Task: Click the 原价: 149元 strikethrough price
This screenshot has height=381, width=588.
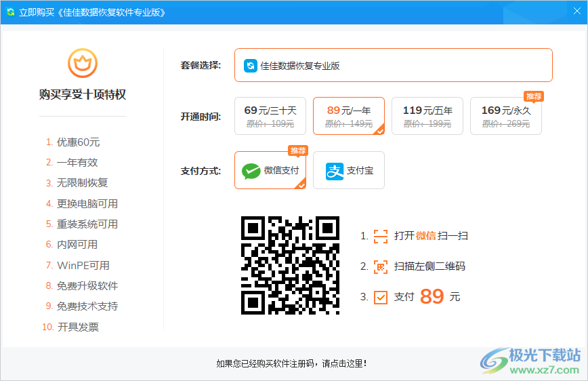Action: [x=349, y=124]
